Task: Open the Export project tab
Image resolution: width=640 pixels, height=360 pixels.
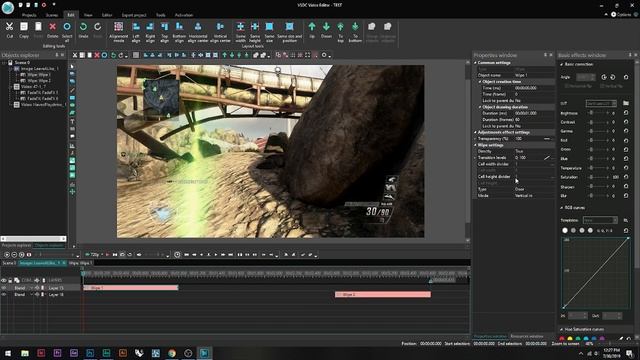Action: [x=134, y=15]
